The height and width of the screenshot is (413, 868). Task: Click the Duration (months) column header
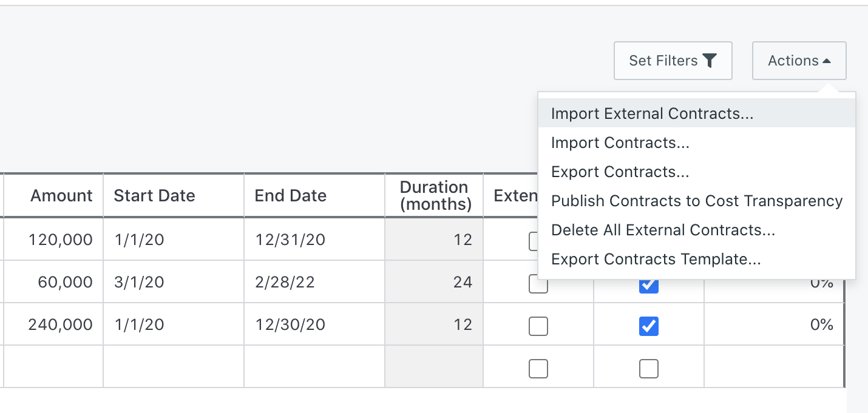434,195
